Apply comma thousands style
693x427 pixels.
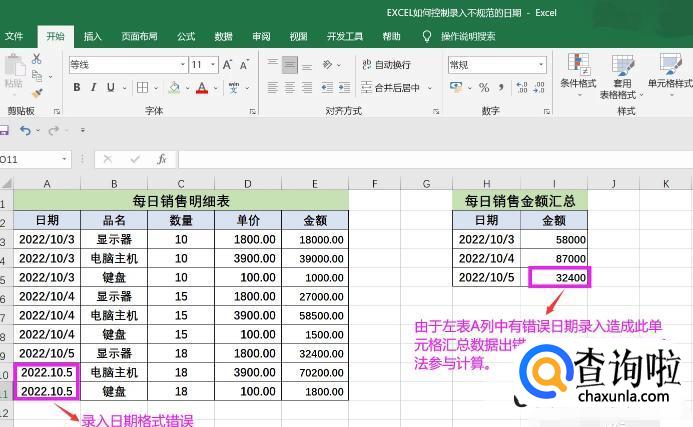click(501, 88)
